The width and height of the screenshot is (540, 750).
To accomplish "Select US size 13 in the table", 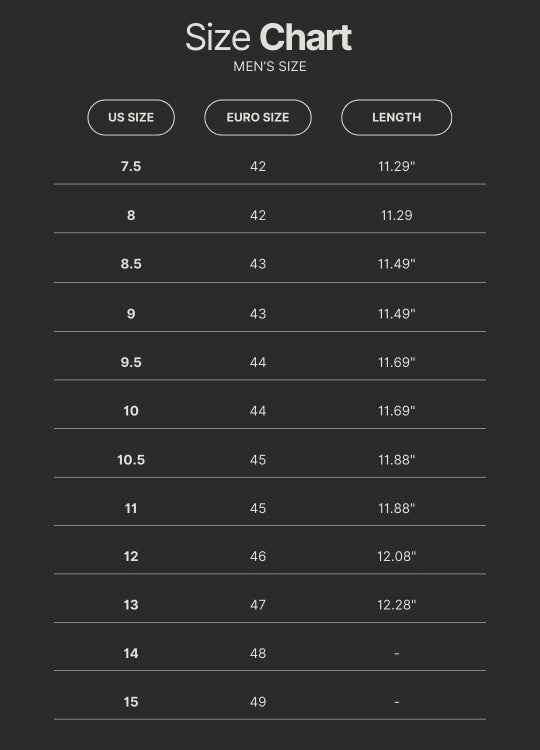I will pos(131,605).
